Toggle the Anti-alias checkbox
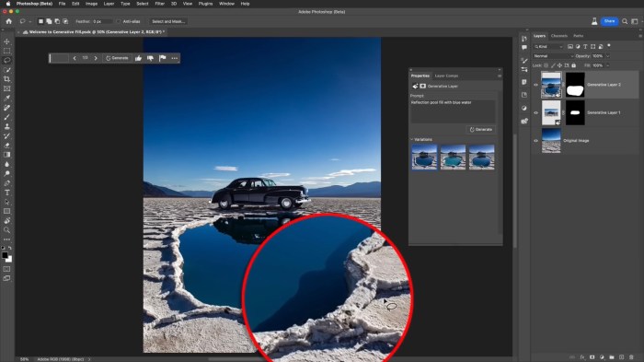The width and height of the screenshot is (644, 362). [119, 21]
